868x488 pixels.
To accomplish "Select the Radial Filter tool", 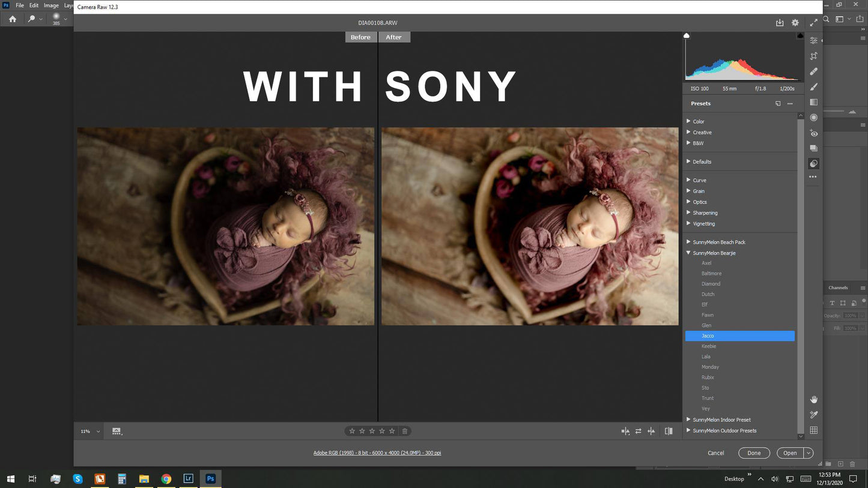I will point(813,118).
